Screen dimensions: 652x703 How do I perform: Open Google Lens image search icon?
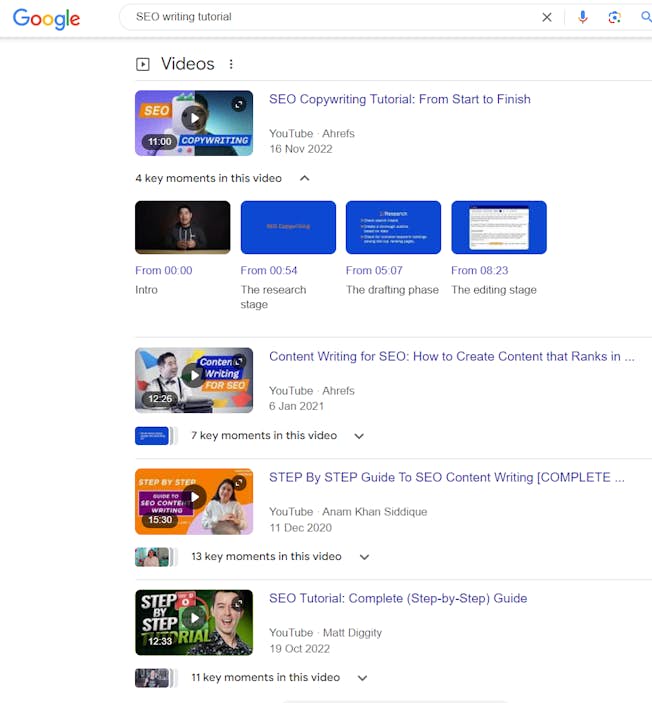coord(614,17)
